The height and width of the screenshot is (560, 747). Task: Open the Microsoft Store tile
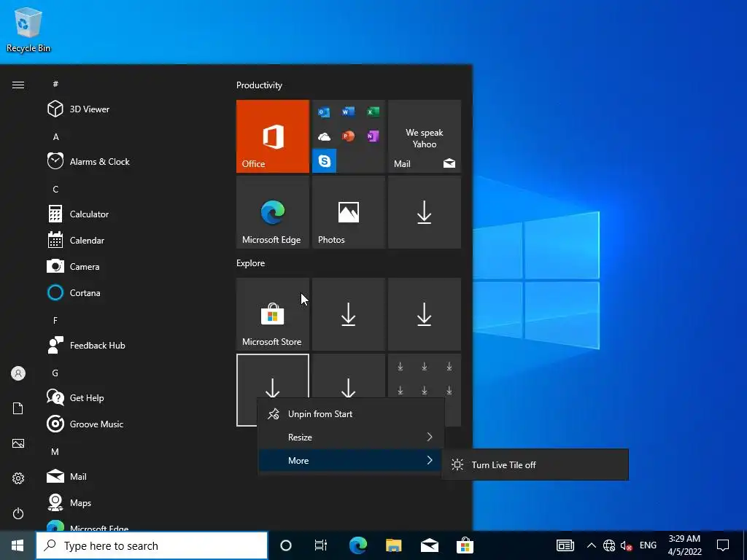coord(273,314)
